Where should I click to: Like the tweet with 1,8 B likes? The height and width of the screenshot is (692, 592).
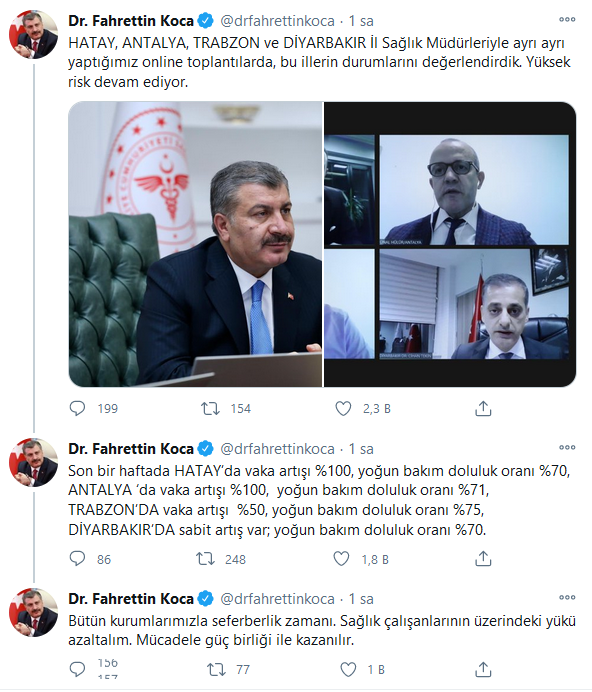(x=341, y=559)
